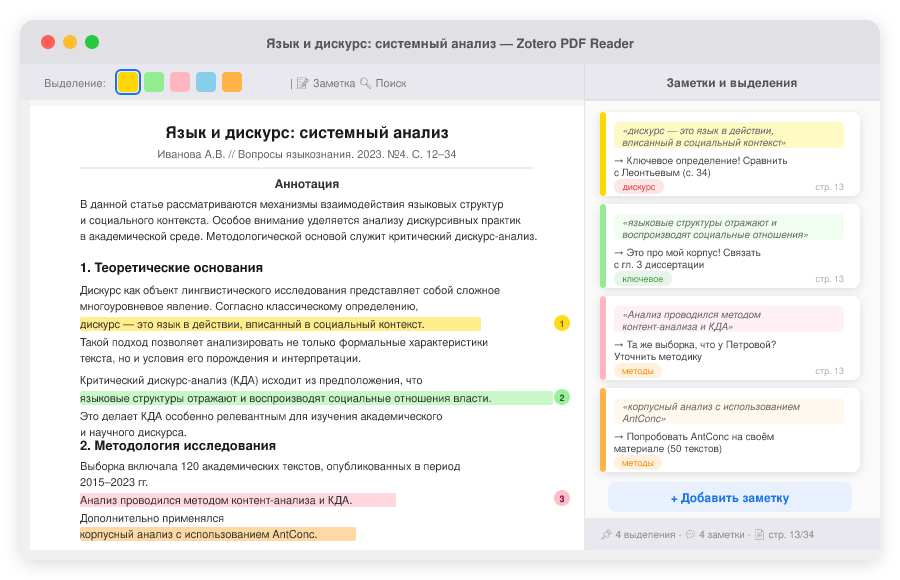Screen dimensions: 900x580
Task: Click green highlighted sentence языковые структуры
Action: click(x=316, y=398)
